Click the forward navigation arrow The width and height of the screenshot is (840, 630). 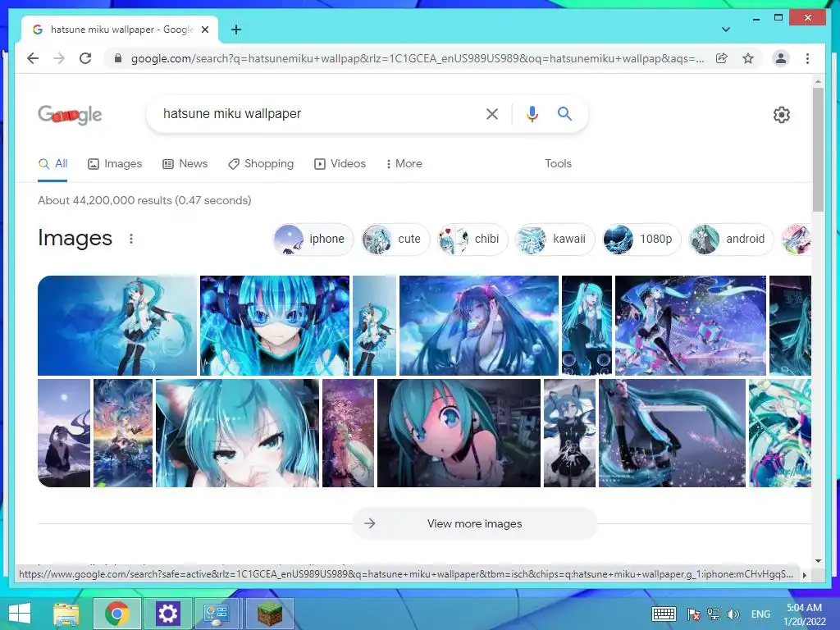click(59, 58)
